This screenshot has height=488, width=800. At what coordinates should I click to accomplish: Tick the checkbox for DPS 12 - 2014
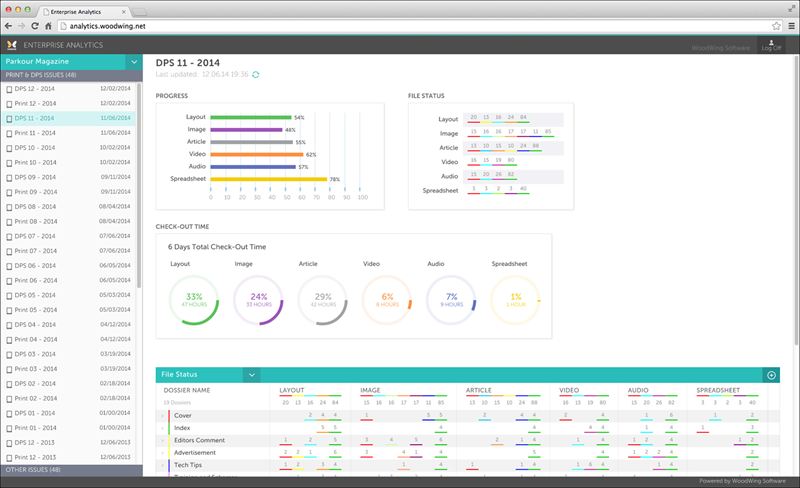[x=9, y=89]
